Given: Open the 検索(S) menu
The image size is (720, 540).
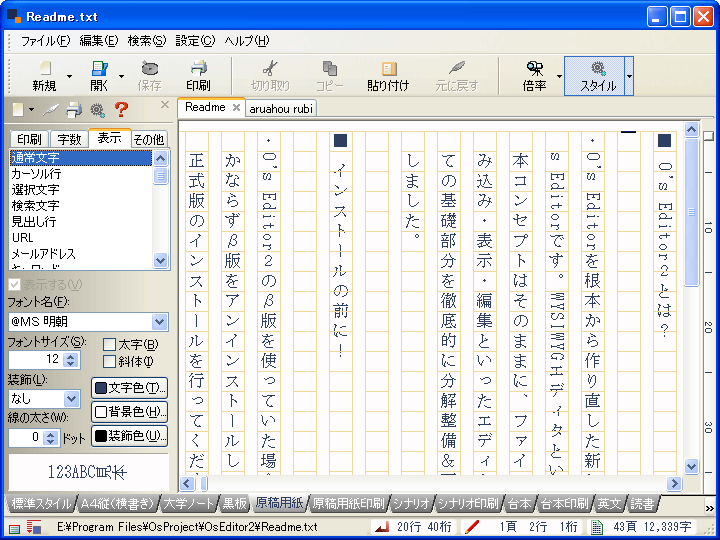Looking at the screenshot, I should click(x=147, y=41).
